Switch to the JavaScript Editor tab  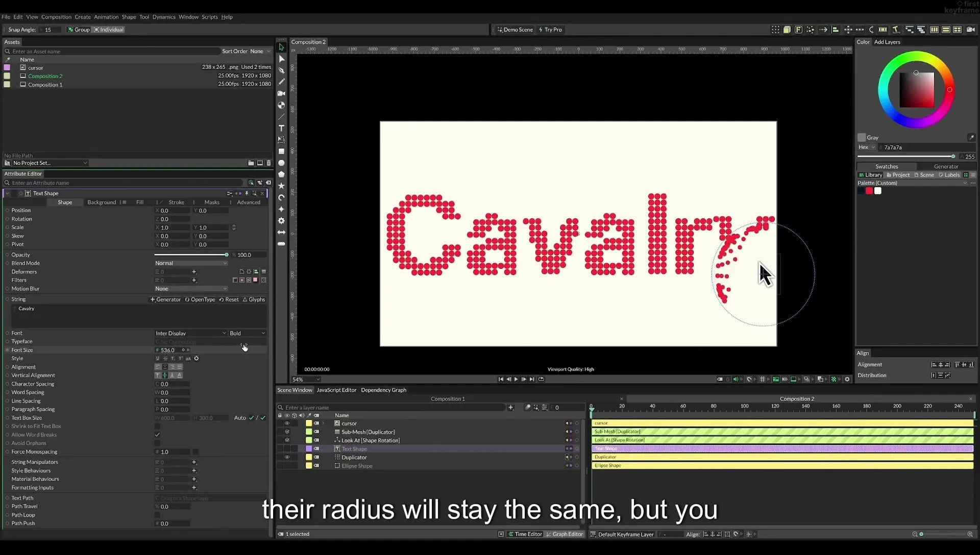pos(336,390)
